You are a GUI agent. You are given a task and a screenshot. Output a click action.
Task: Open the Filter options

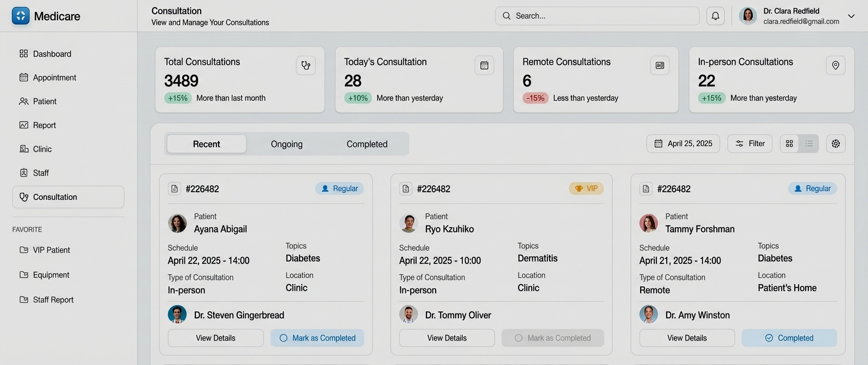(750, 144)
